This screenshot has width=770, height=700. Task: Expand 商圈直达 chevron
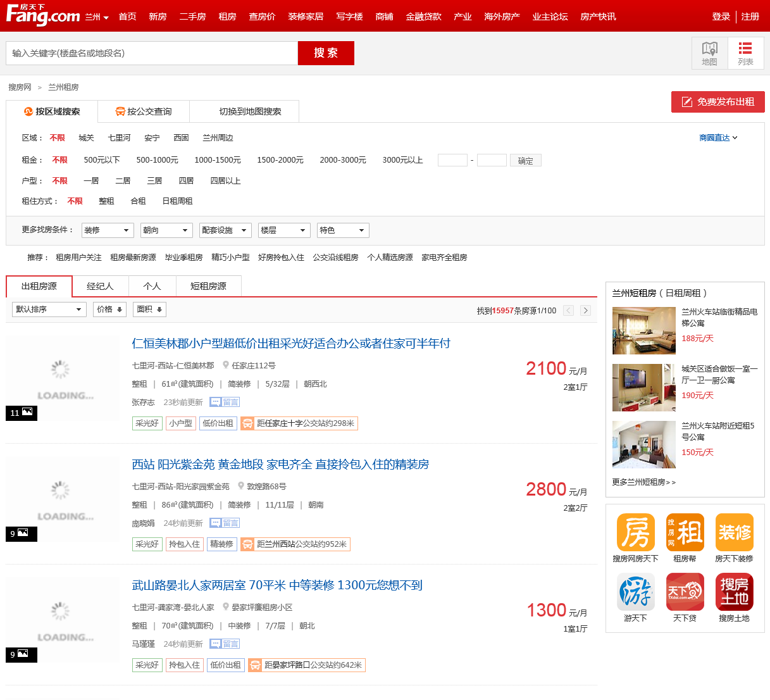[735, 138]
